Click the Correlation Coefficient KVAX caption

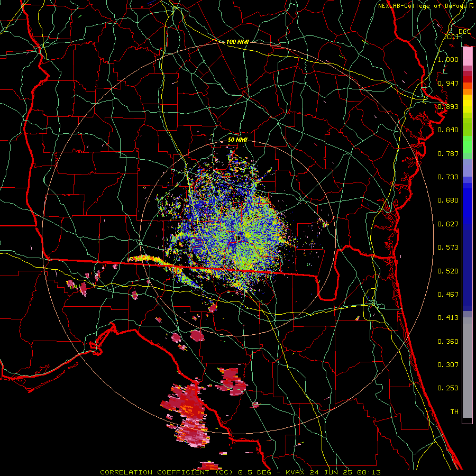coord(240,472)
